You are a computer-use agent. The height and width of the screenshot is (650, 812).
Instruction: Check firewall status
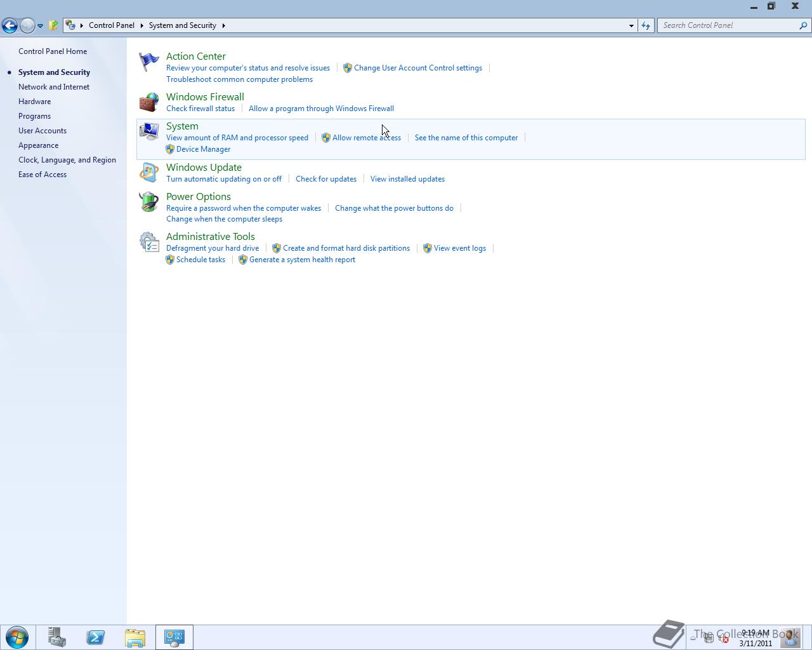(200, 109)
